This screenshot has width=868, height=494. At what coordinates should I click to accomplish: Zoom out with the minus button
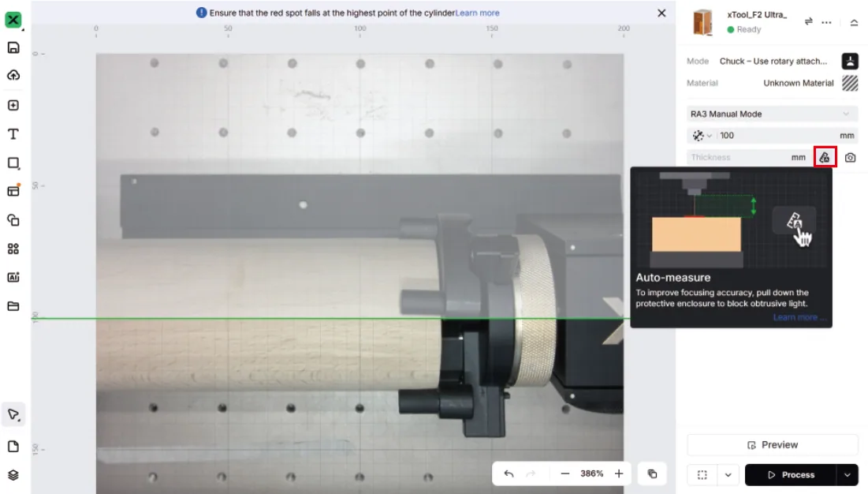point(564,473)
